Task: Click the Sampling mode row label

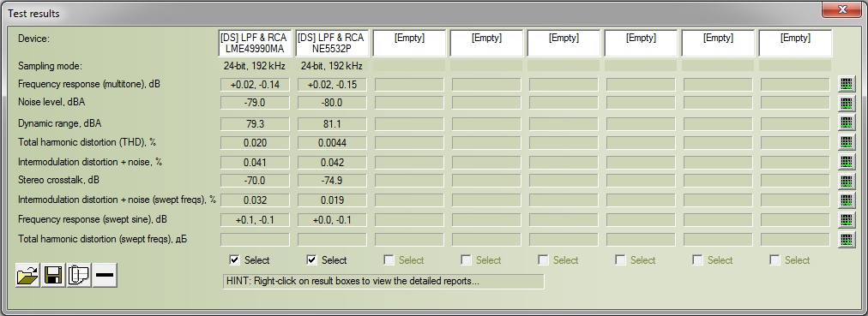Action: [50, 66]
